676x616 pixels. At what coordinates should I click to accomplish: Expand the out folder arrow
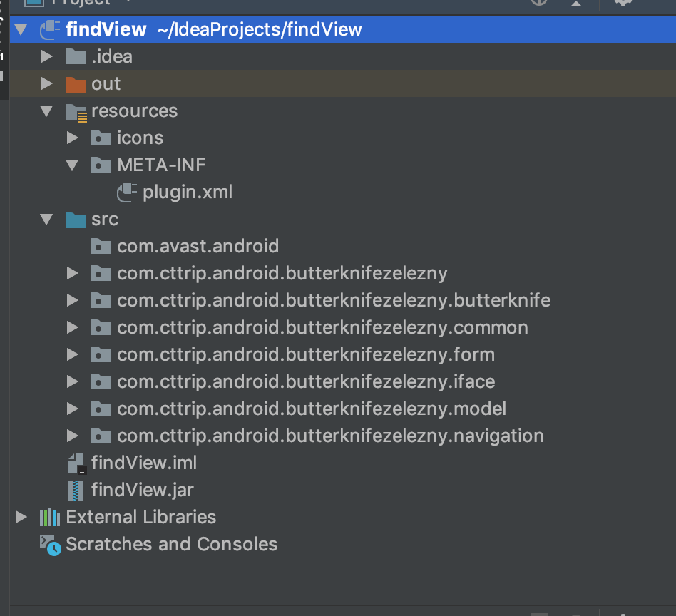46,83
